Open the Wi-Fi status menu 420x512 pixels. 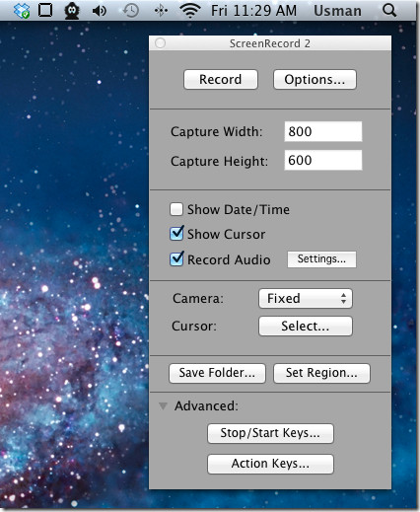click(x=190, y=11)
